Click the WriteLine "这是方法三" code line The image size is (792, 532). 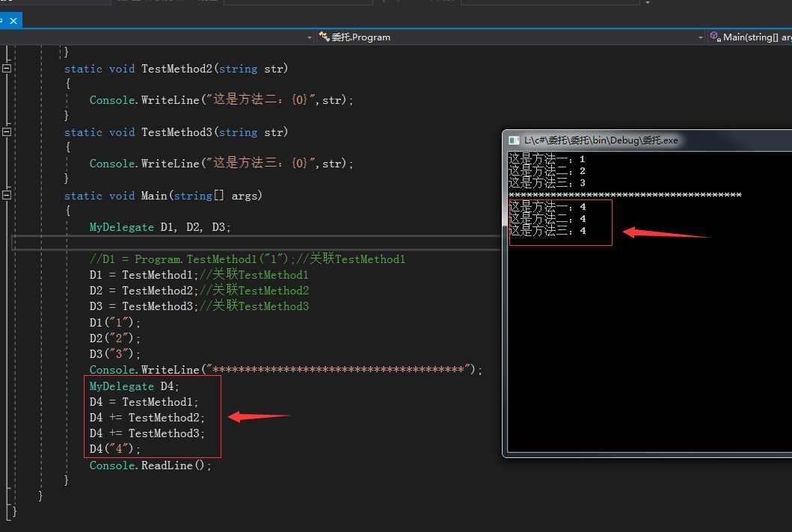point(221,164)
